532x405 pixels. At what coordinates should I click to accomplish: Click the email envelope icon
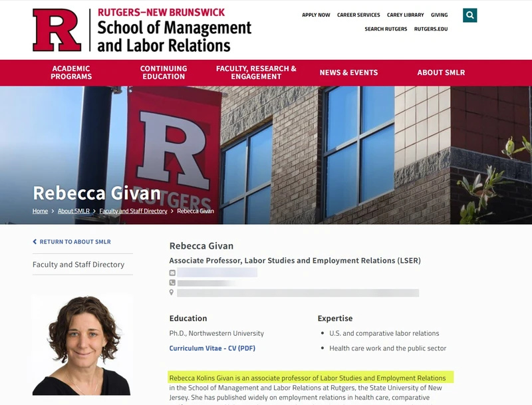click(172, 273)
